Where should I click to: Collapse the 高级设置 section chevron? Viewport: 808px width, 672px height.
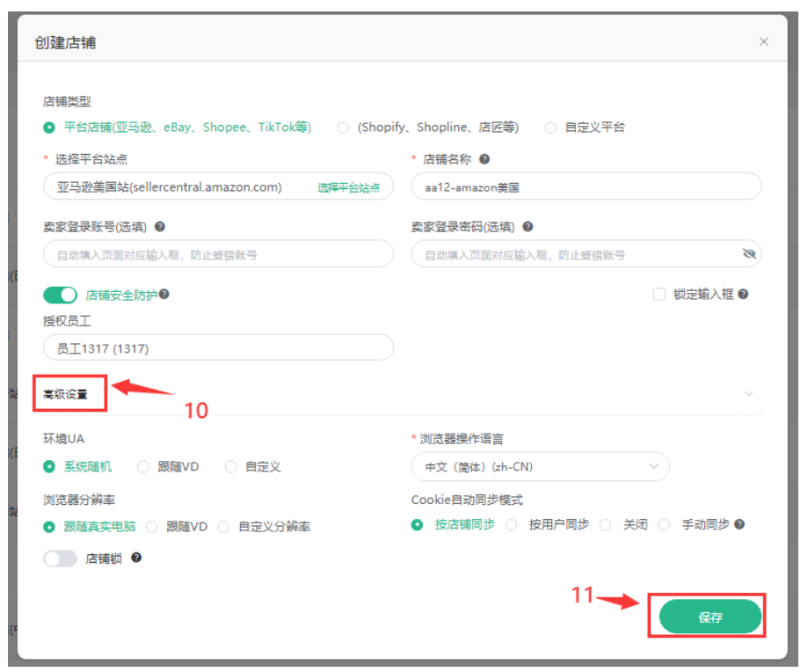[749, 393]
